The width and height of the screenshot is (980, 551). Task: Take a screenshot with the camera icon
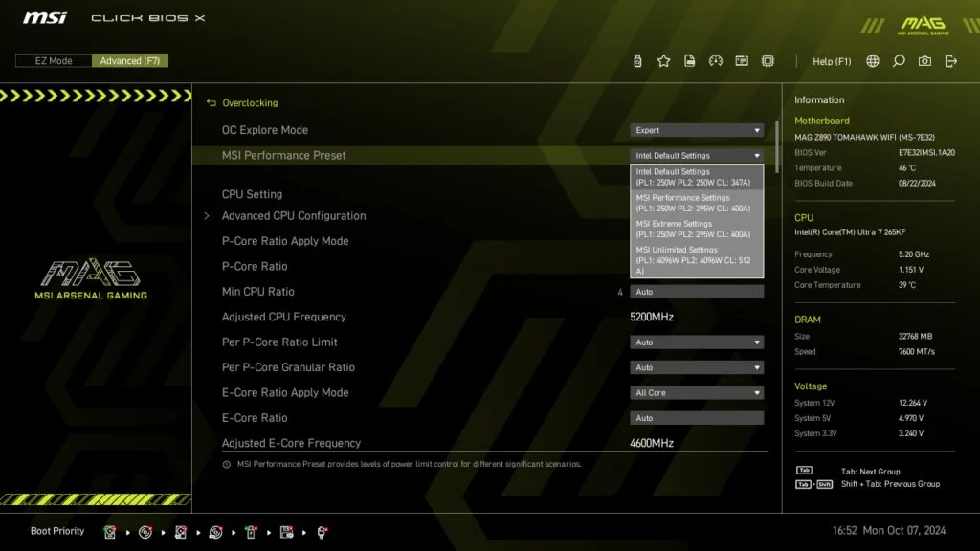click(x=924, y=61)
